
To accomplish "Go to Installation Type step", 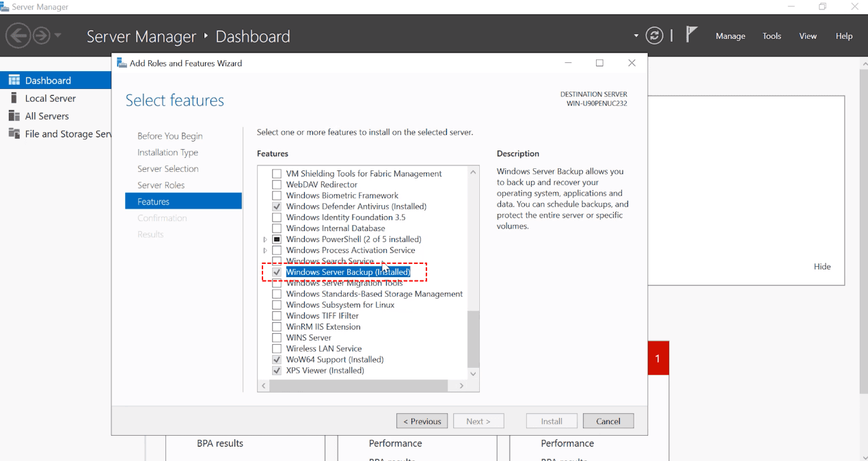I will coord(167,153).
